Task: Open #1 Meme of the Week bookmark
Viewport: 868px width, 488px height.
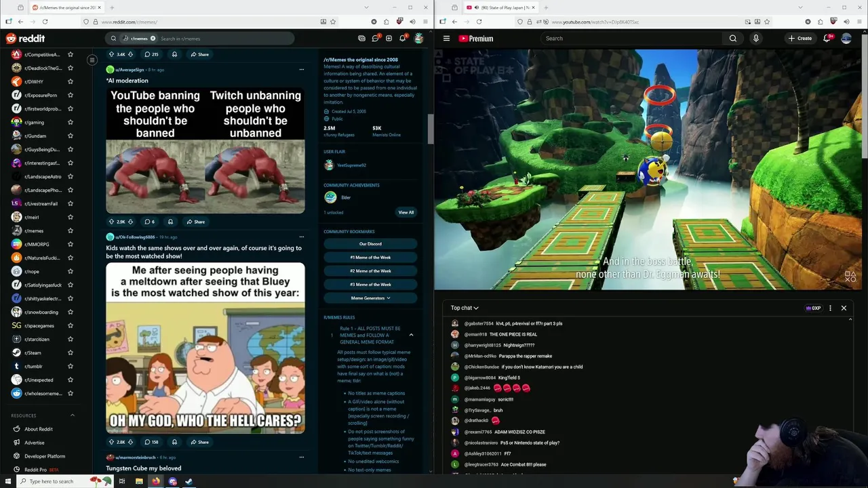Action: point(370,258)
